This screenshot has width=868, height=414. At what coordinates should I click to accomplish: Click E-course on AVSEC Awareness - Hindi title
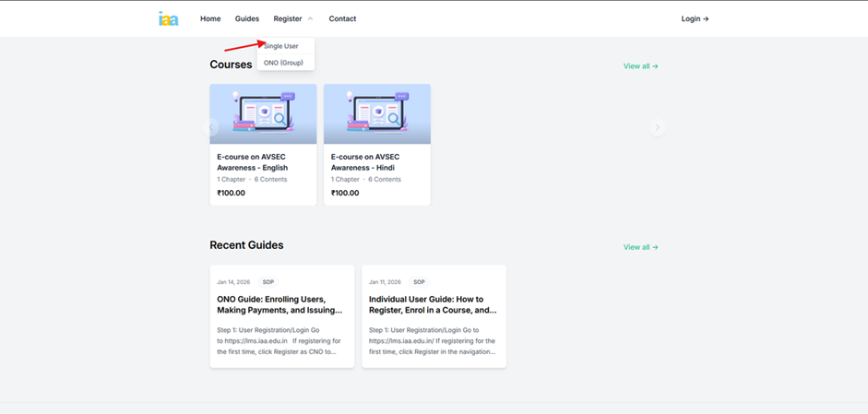click(365, 162)
